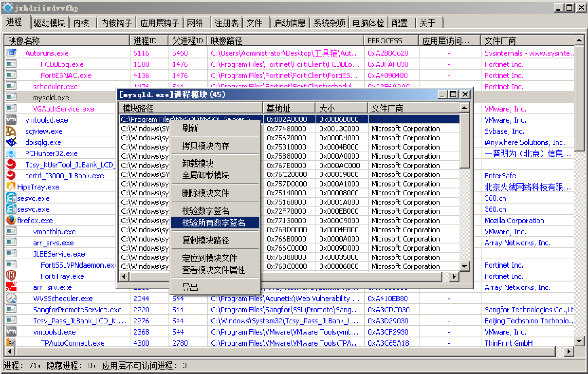This screenshot has height=374, width=588.
Task: Select the WVSScheduler.exe clock icon
Action: tap(11, 298)
